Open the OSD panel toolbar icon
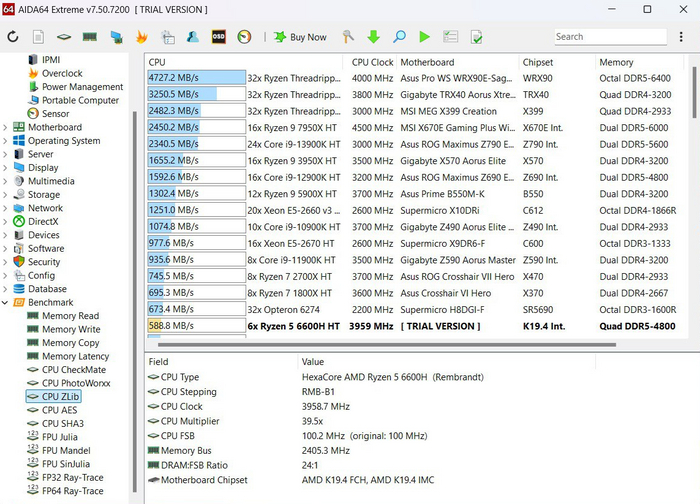The height and width of the screenshot is (504, 700). (x=218, y=37)
